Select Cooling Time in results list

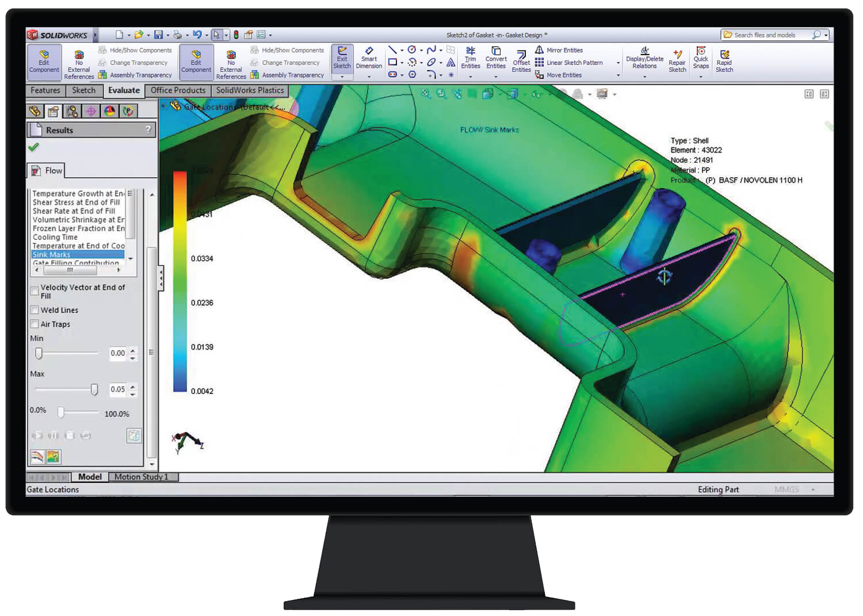click(55, 237)
